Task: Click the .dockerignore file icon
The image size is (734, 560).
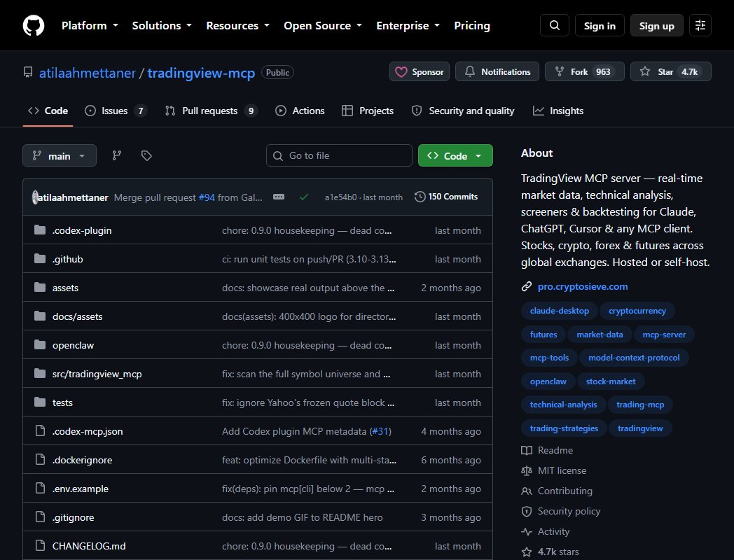Action: [40, 459]
